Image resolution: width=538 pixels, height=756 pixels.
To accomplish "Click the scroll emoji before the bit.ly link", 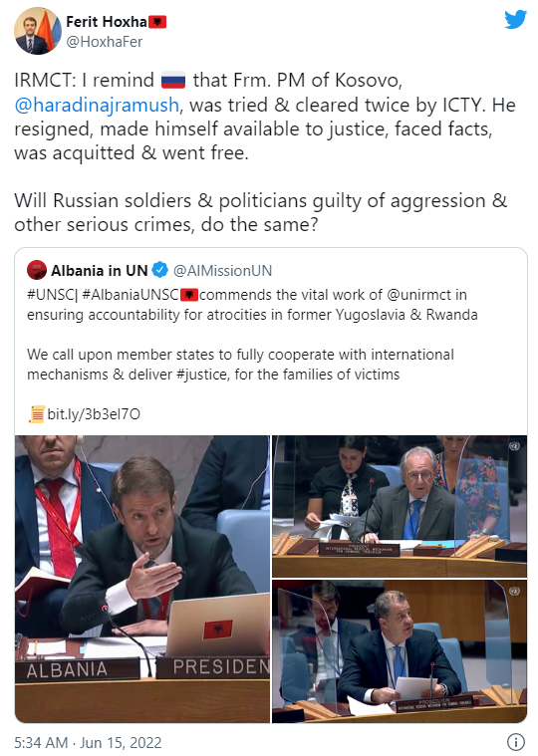I will [x=37, y=414].
